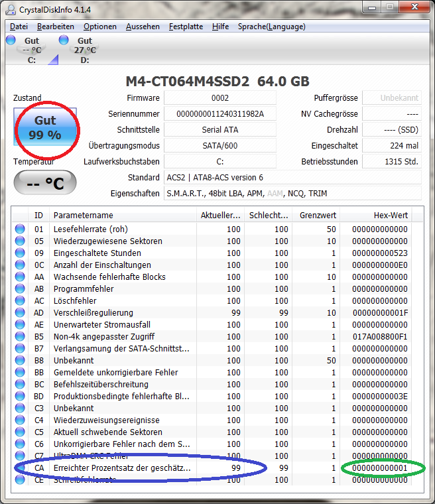Click the Aktueller... column header
435x504 pixels.
tap(221, 215)
